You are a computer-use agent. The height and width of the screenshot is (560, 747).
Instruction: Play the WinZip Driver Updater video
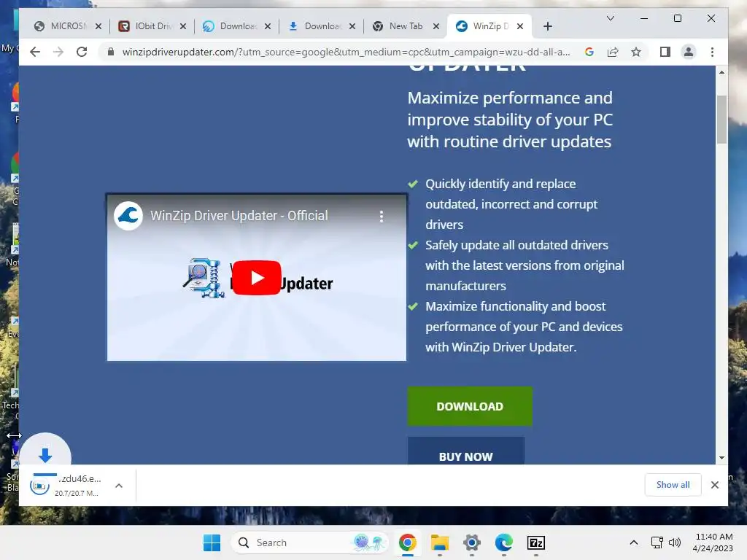pos(256,278)
